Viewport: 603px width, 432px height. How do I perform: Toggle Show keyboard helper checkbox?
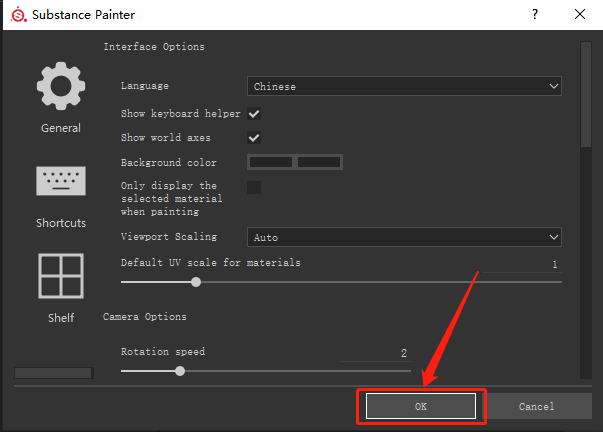(254, 114)
